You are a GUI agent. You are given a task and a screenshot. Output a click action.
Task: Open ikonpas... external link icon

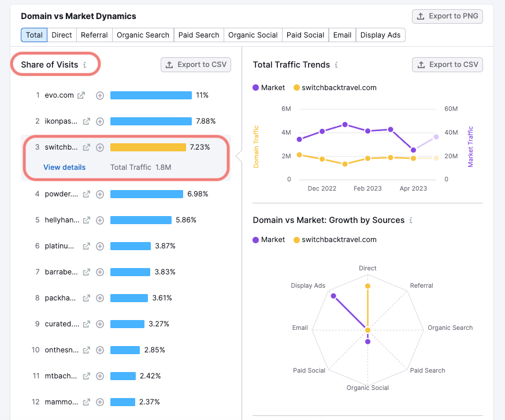pyautogui.click(x=86, y=121)
